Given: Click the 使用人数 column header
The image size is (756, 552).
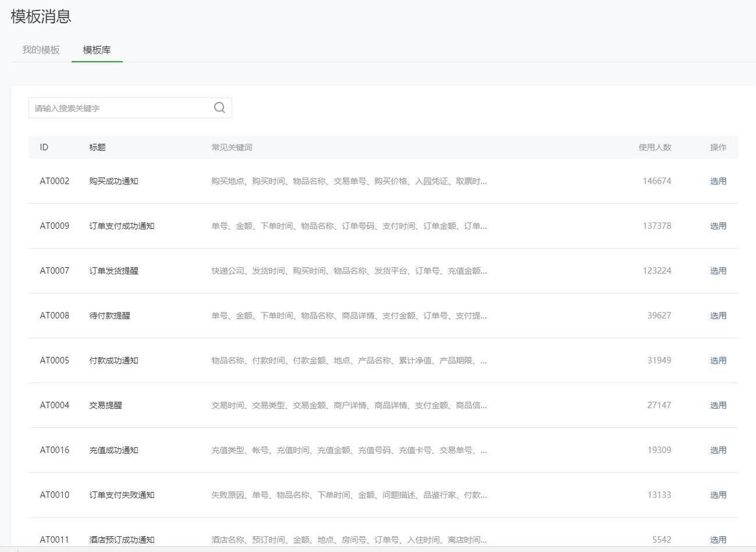Looking at the screenshot, I should click(654, 148).
